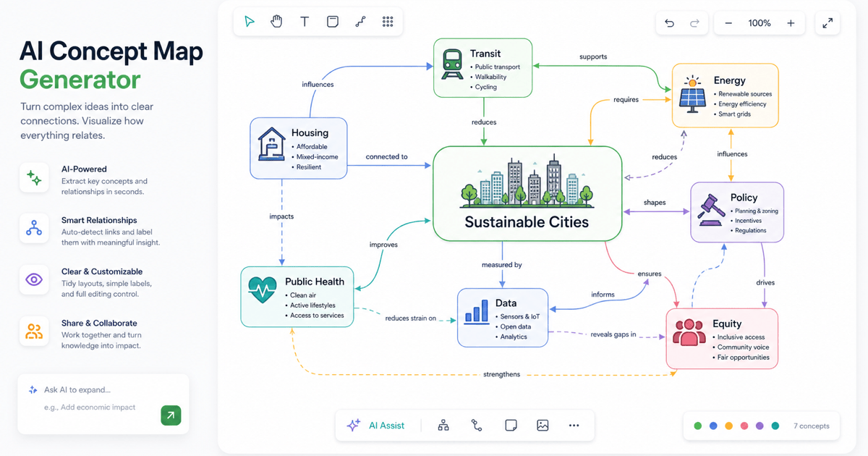Zoom out with the minus button
The width and height of the screenshot is (868, 456).
coord(728,23)
